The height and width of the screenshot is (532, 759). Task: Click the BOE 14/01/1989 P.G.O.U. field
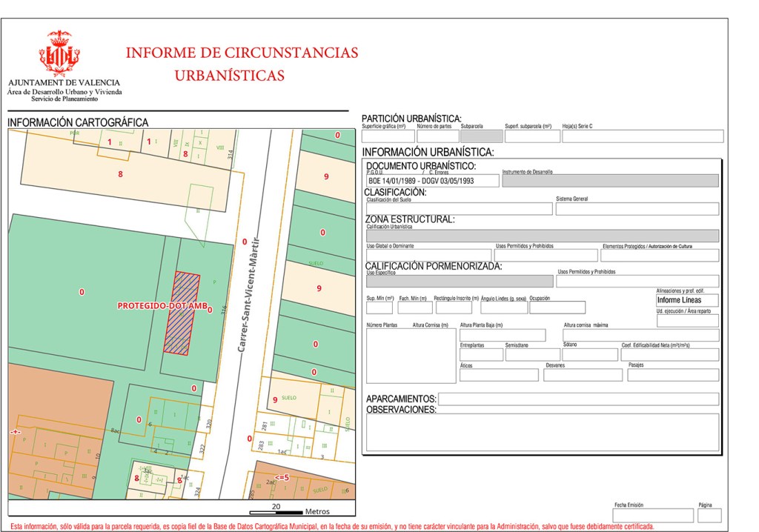pyautogui.click(x=432, y=181)
